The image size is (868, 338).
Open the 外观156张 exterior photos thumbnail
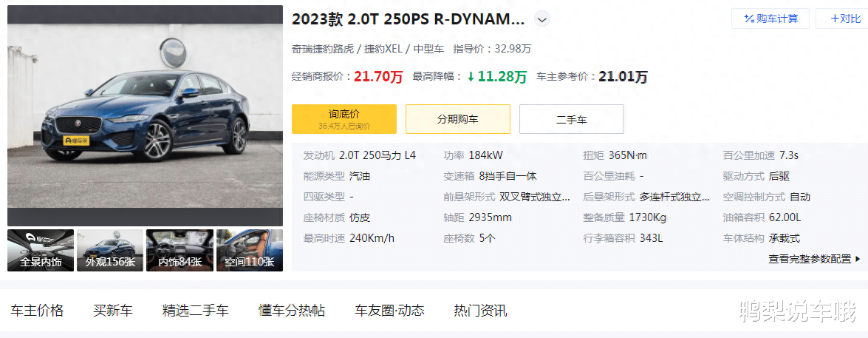[x=110, y=251]
